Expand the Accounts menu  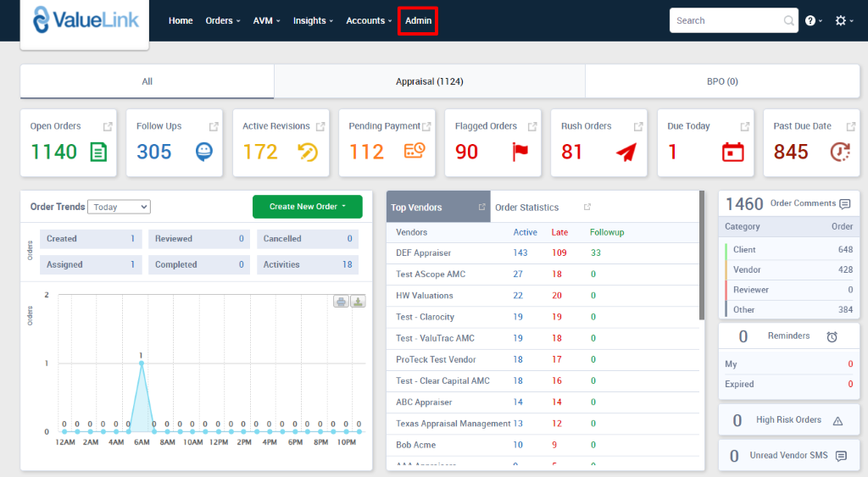(369, 20)
